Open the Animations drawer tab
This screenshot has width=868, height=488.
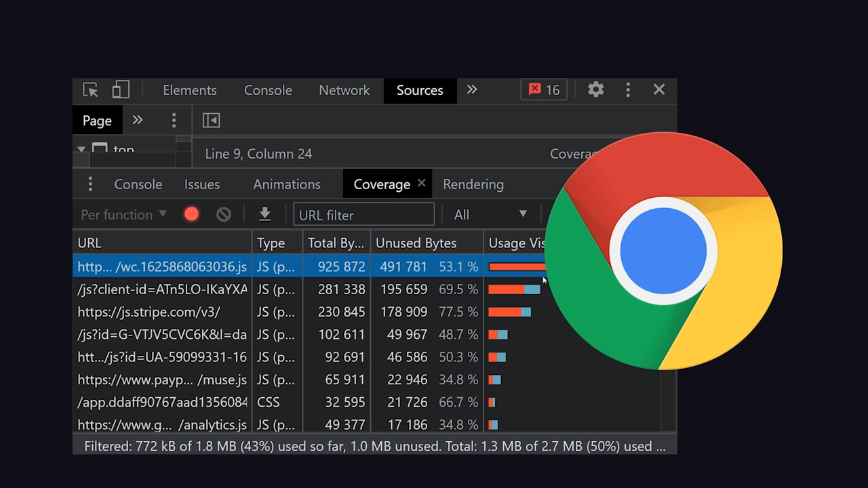pyautogui.click(x=287, y=184)
